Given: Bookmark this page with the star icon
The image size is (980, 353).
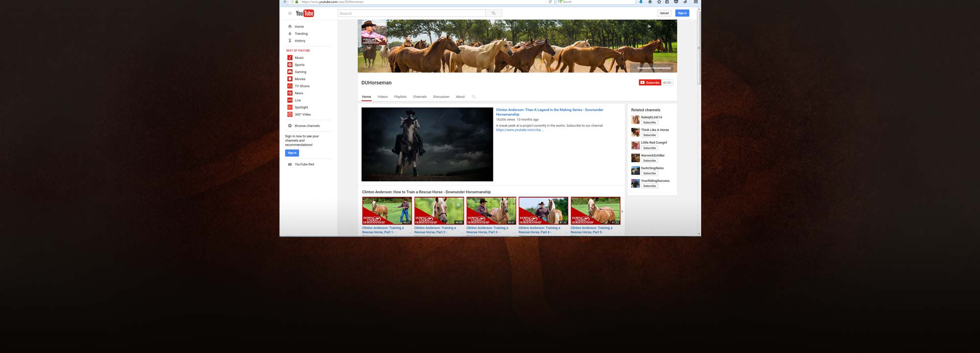Looking at the screenshot, I should point(659,2).
